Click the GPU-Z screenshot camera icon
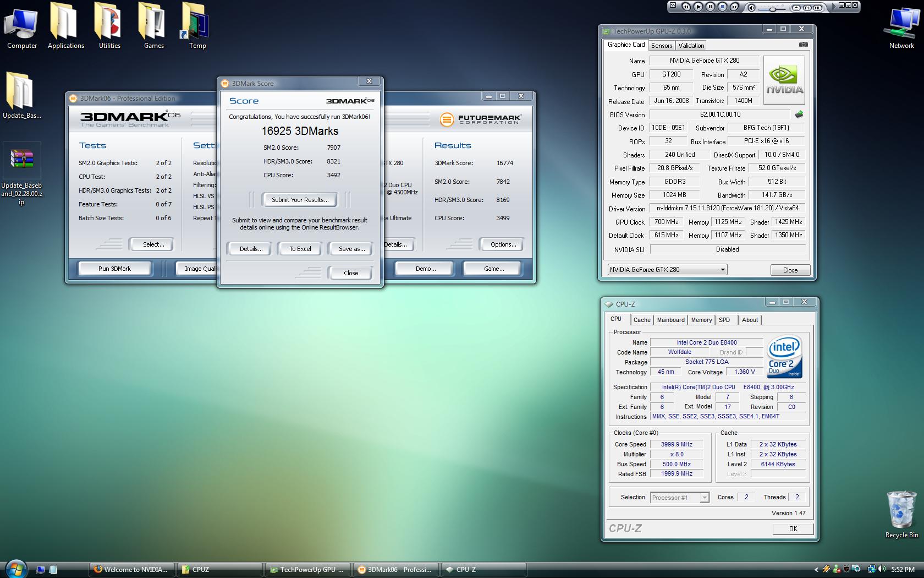This screenshot has height=578, width=924. click(803, 45)
